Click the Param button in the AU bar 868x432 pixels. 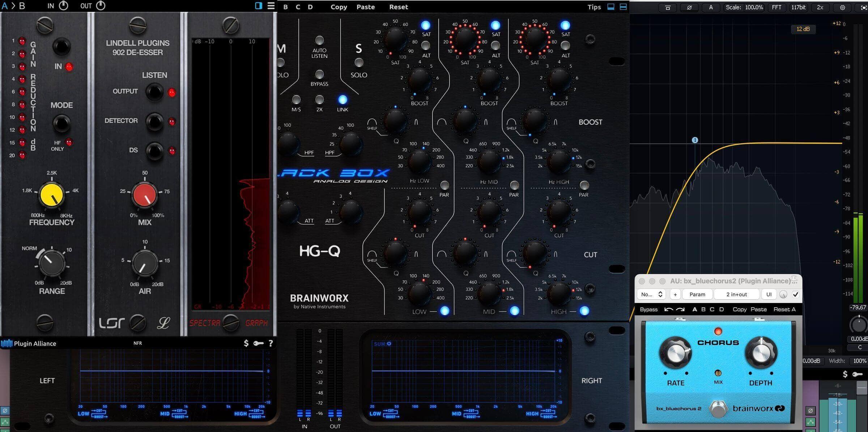[697, 294]
